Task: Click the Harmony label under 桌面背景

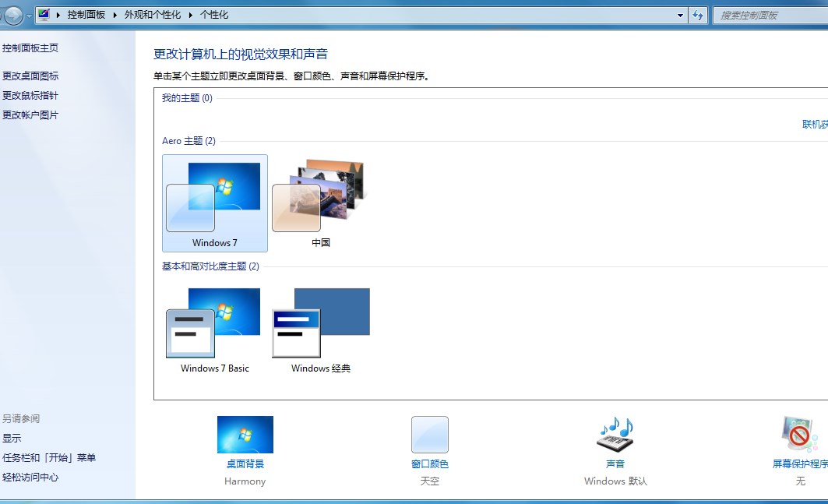Action: (x=245, y=481)
